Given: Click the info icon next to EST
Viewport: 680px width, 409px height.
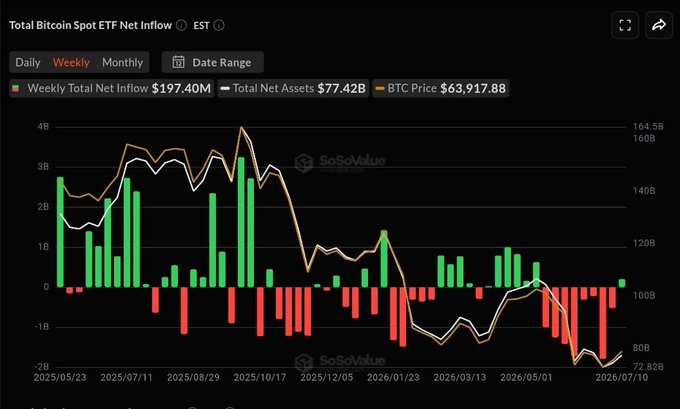Looking at the screenshot, I should pyautogui.click(x=219, y=25).
